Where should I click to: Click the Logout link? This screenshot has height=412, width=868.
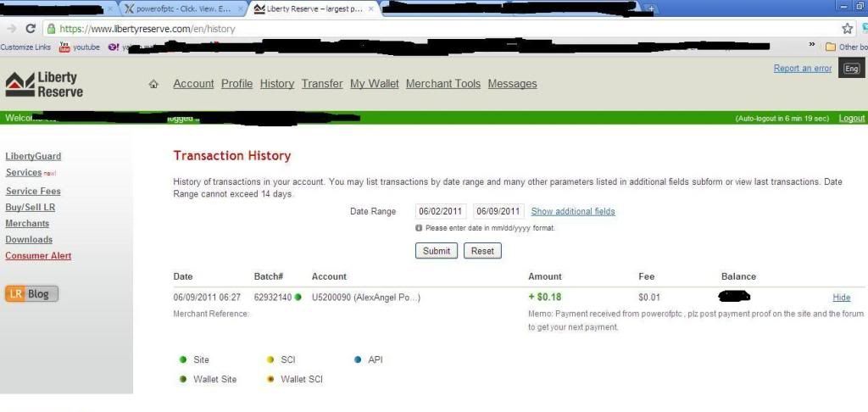851,118
